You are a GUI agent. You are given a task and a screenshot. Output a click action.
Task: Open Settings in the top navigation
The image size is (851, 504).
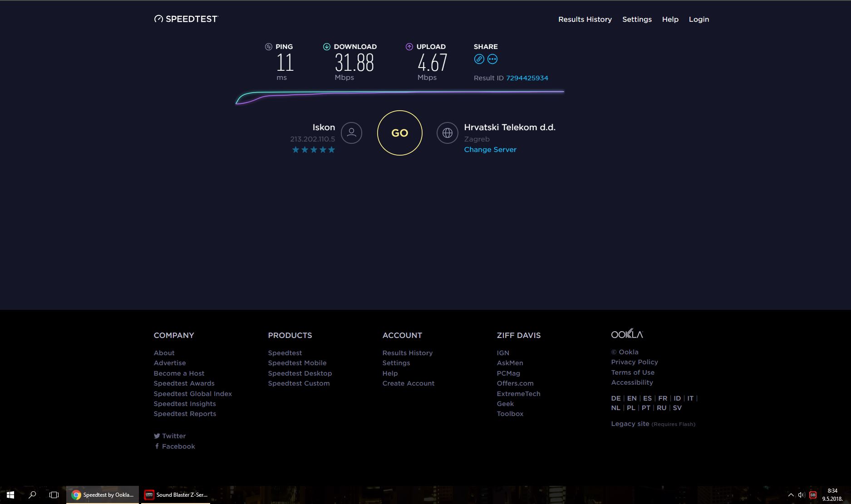click(x=637, y=20)
